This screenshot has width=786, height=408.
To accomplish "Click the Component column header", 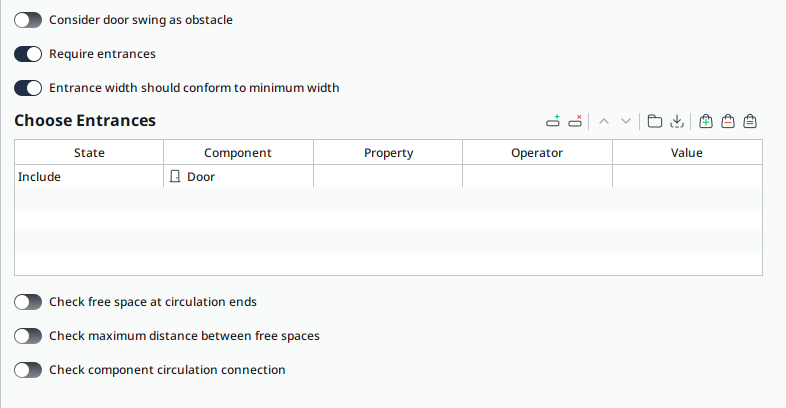I will (x=238, y=153).
